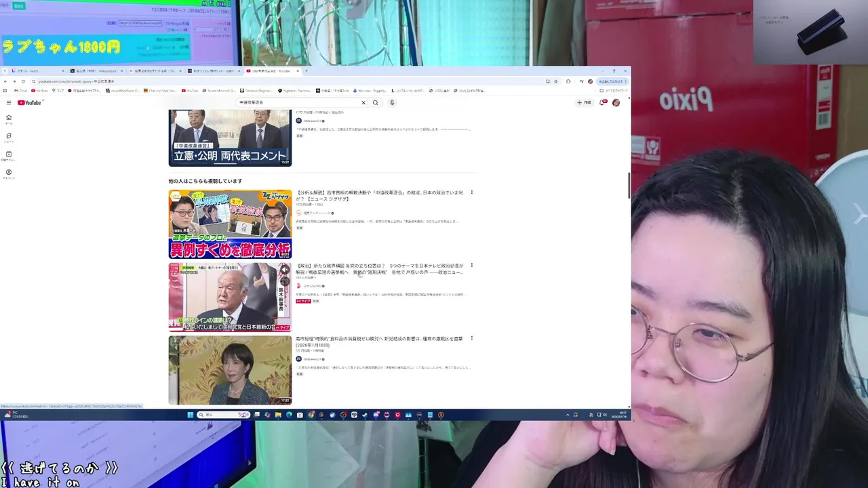Clear the YouTube search box with X
The width and height of the screenshot is (868, 488).
point(363,102)
